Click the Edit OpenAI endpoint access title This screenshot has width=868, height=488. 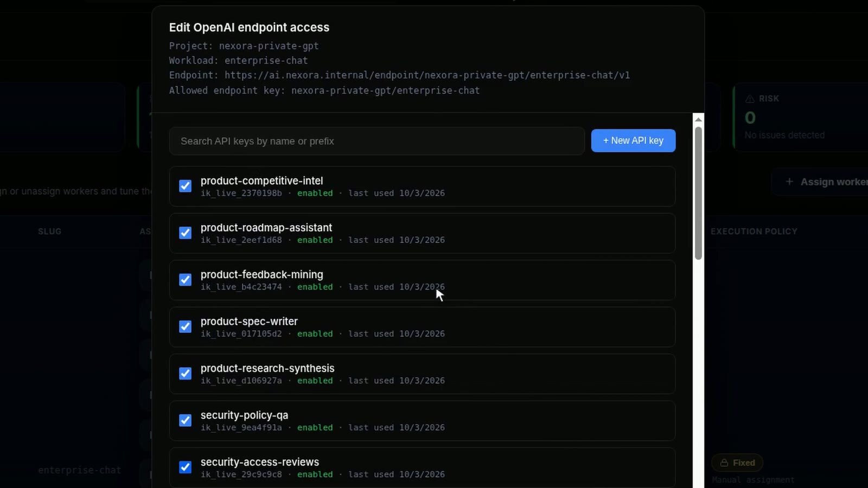pyautogui.click(x=249, y=27)
